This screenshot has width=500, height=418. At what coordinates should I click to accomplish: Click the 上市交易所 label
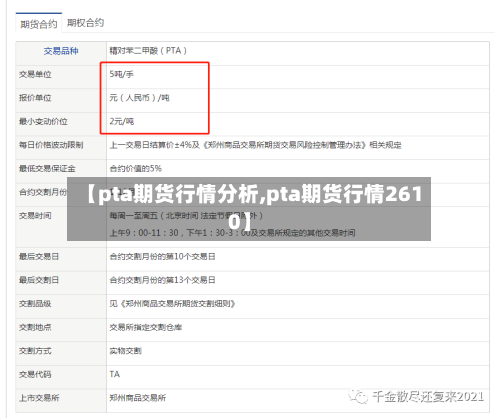click(39, 398)
